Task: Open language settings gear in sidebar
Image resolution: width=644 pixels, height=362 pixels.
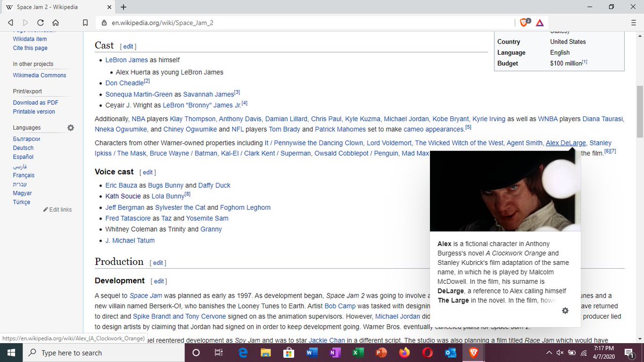Action: point(70,128)
